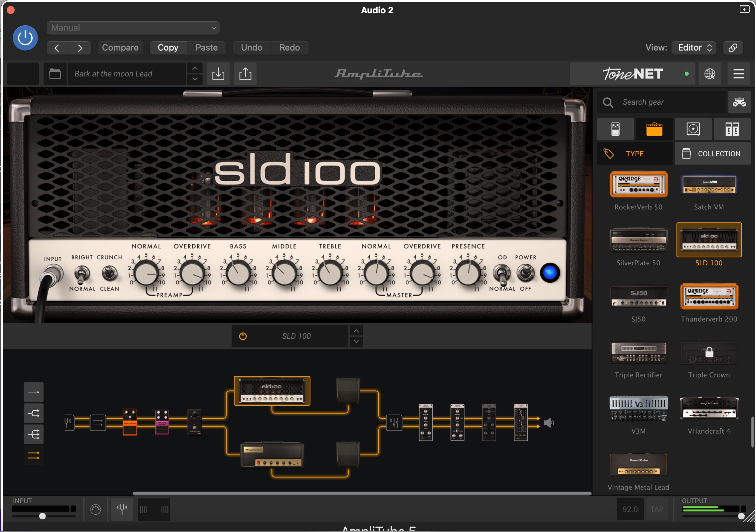756x532 pixels.
Task: Click the Undo button
Action: tap(252, 48)
